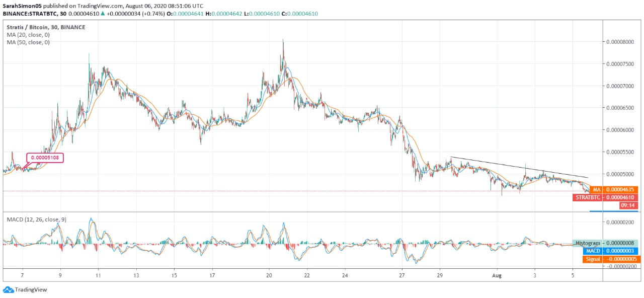Click the 0.00006000 price axis tick
644x298 pixels.
619,130
